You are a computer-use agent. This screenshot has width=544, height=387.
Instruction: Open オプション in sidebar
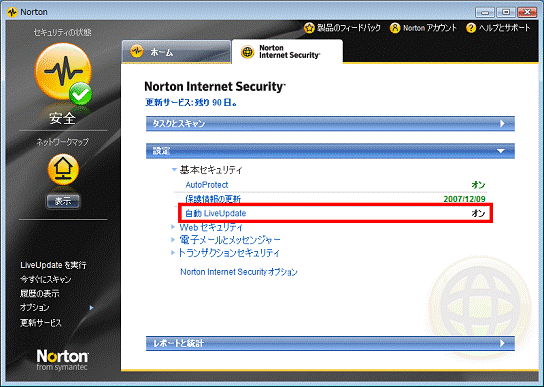(35, 308)
